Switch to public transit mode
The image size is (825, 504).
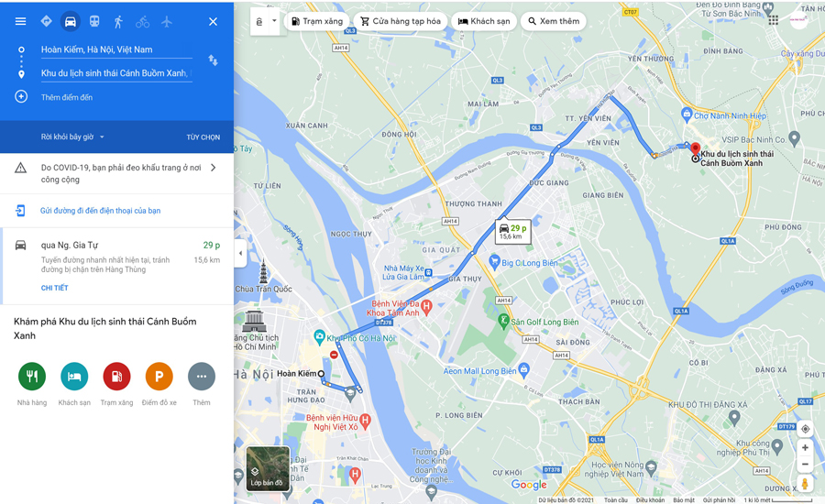[x=94, y=22]
